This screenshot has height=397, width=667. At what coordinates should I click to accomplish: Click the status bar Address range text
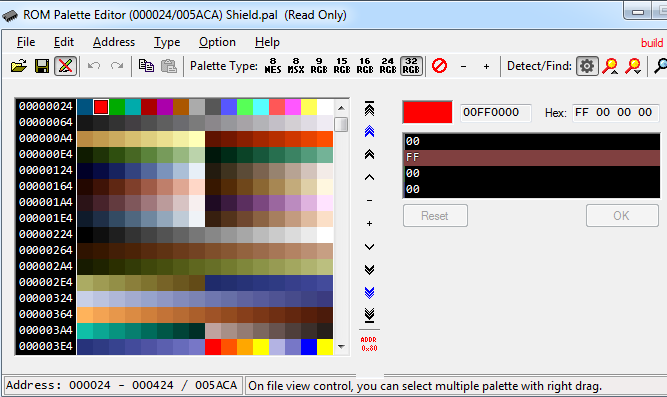[122, 386]
